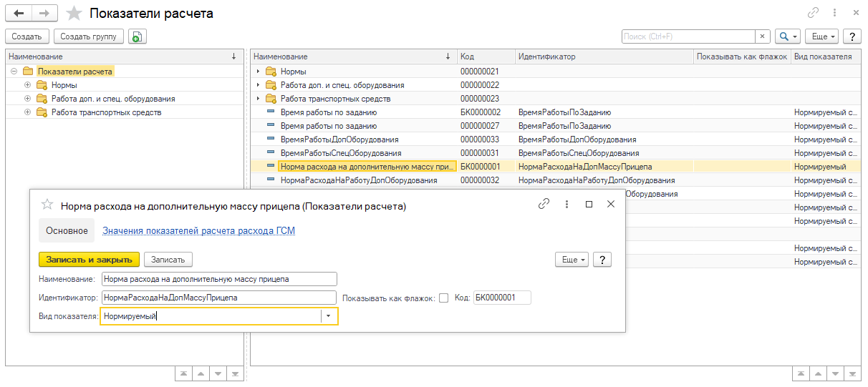Switch to the Основное tab
868x387 pixels.
tap(67, 231)
